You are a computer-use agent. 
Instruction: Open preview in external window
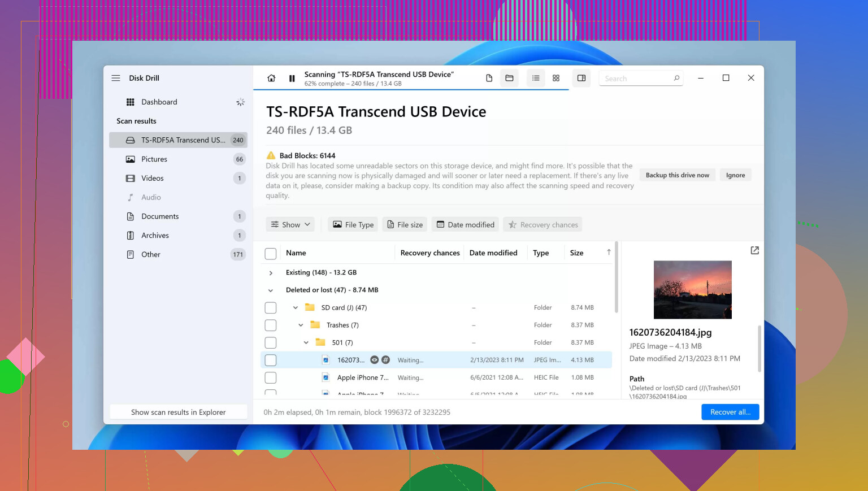click(754, 250)
